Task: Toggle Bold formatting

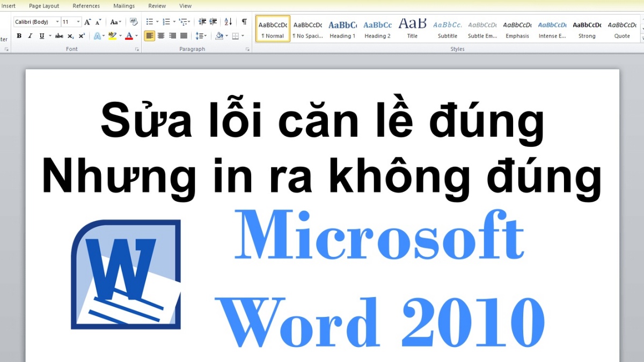Action: 19,36
